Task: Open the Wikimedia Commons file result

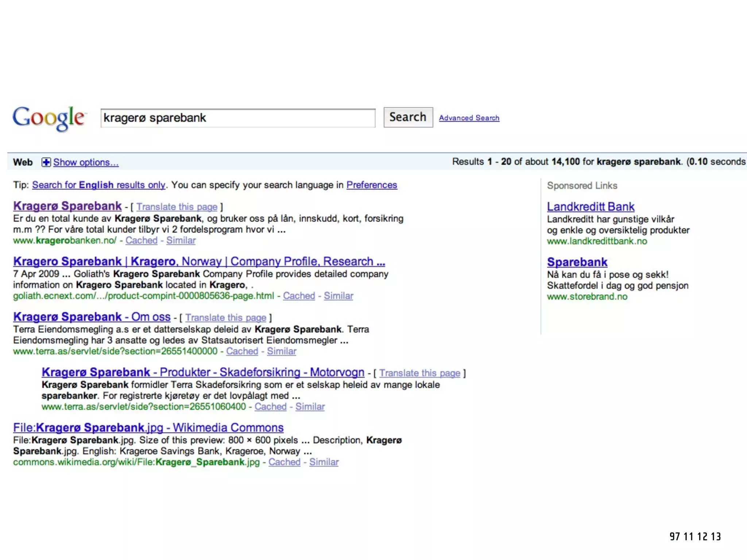Action: 148,428
